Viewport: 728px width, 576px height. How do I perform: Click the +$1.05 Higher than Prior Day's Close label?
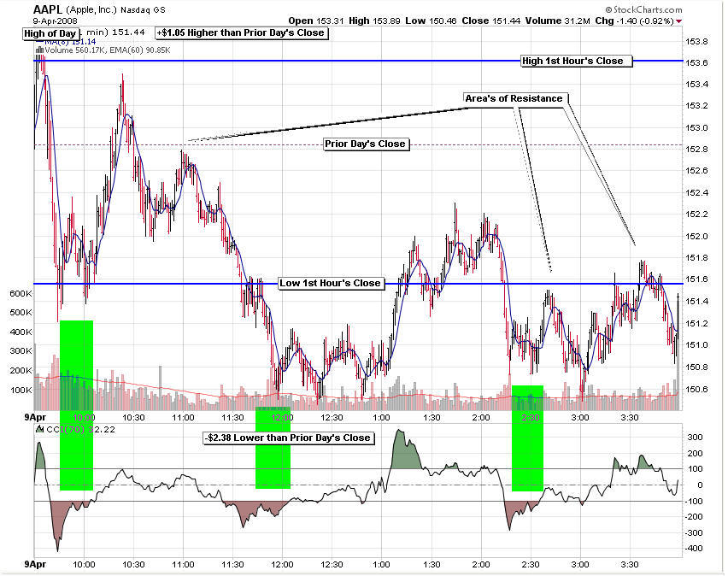point(242,33)
